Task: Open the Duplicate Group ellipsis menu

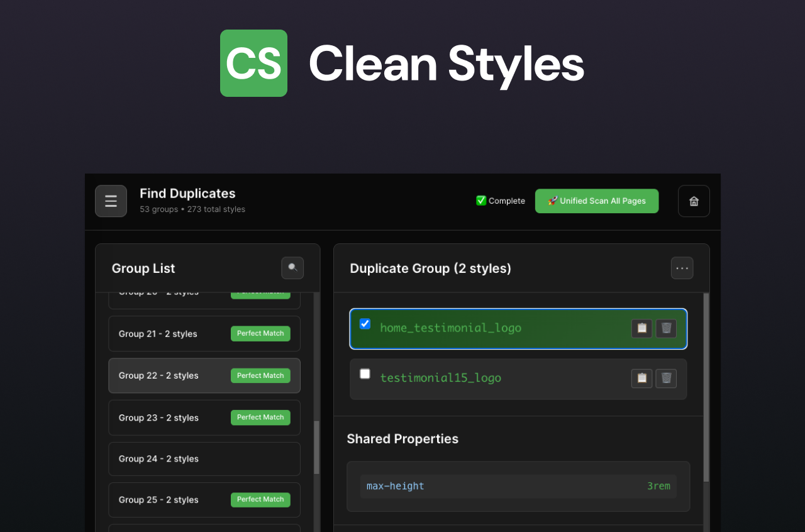Action: (682, 268)
